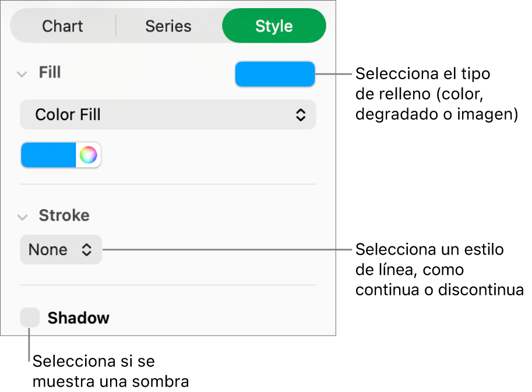This screenshot has height=392, width=532.
Task: Click the blue fill color well
Action: [49, 156]
